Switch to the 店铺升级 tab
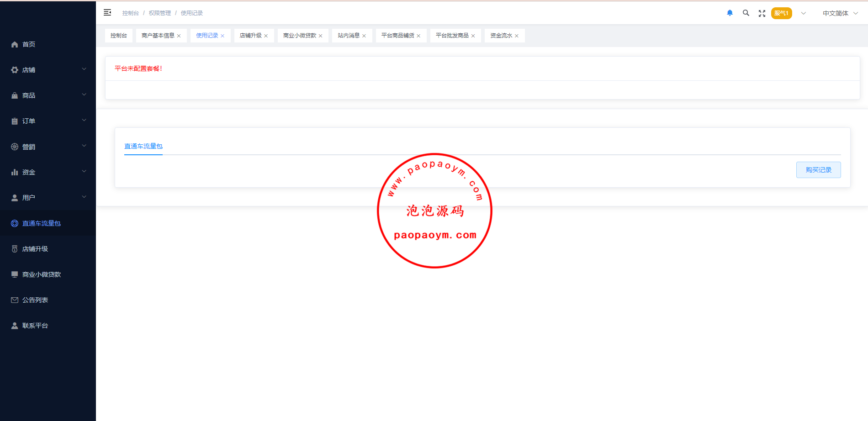Image resolution: width=868 pixels, height=421 pixels. 250,36
